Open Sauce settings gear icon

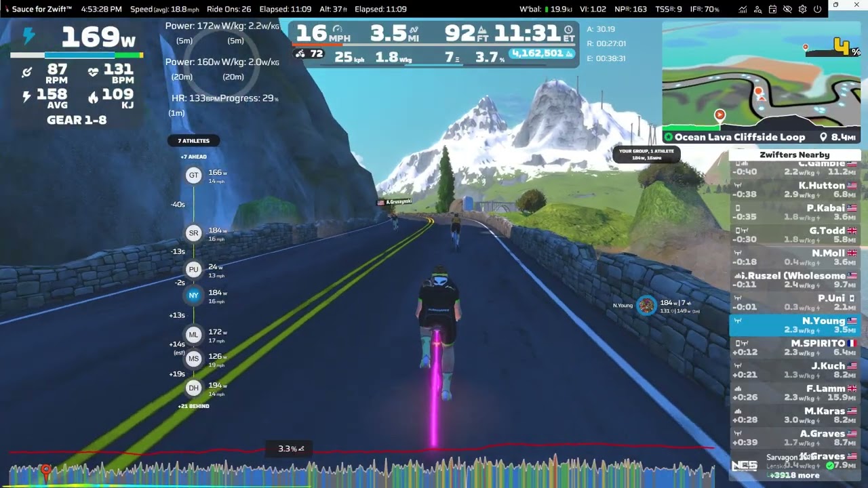pyautogui.click(x=803, y=9)
